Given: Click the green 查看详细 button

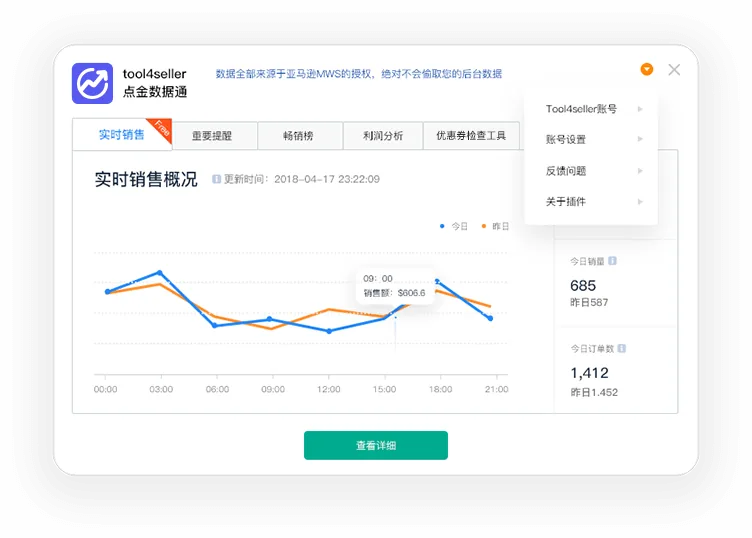Looking at the screenshot, I should (x=376, y=445).
